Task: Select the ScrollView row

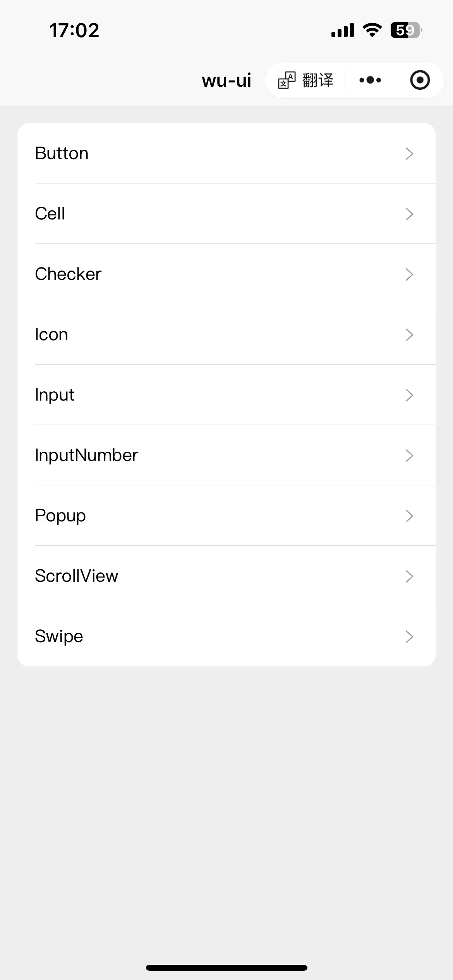Action: click(226, 576)
